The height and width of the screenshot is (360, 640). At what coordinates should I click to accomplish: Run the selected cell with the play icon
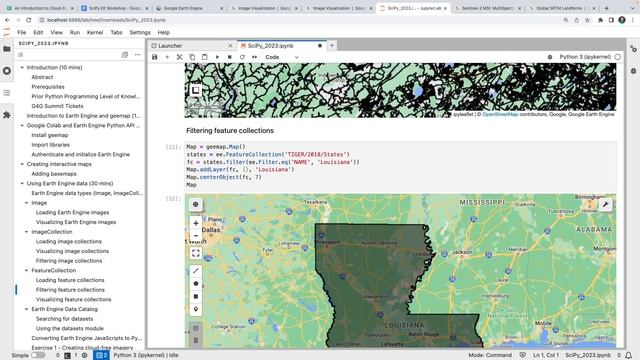coord(217,57)
